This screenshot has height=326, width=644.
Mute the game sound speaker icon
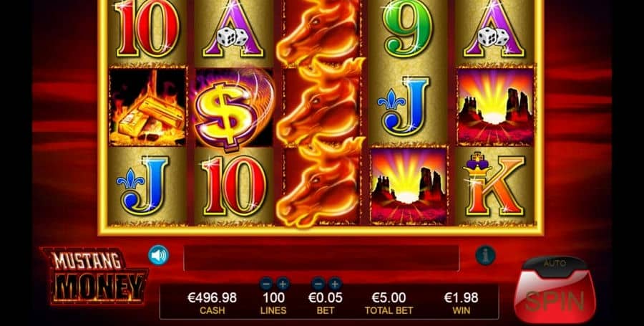click(158, 255)
